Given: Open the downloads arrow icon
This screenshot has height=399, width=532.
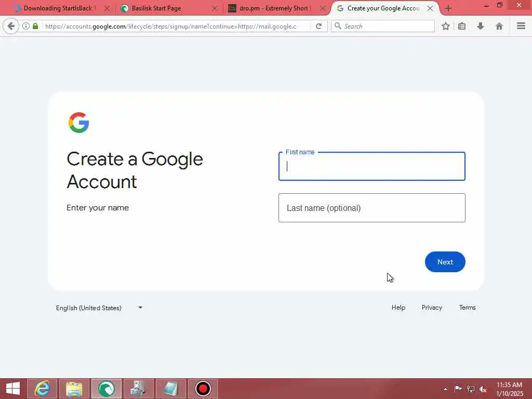Looking at the screenshot, I should [x=481, y=26].
